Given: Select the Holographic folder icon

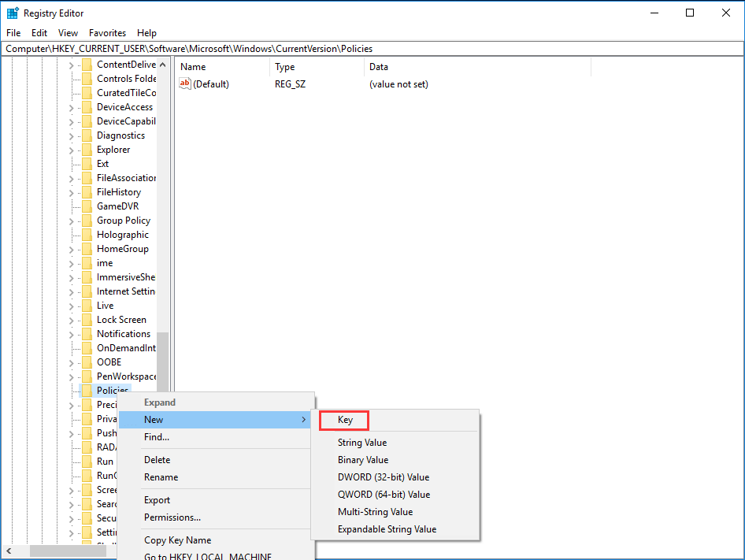Looking at the screenshot, I should (87, 235).
